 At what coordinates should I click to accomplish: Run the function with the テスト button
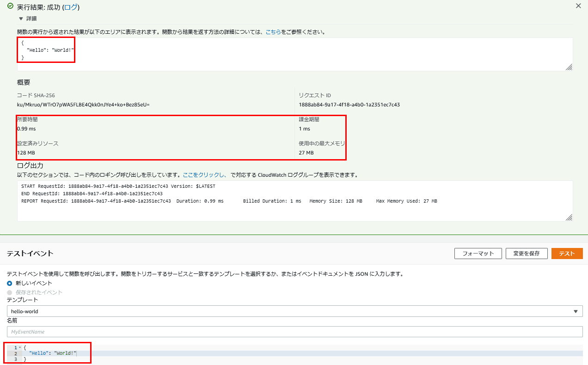[x=567, y=254]
